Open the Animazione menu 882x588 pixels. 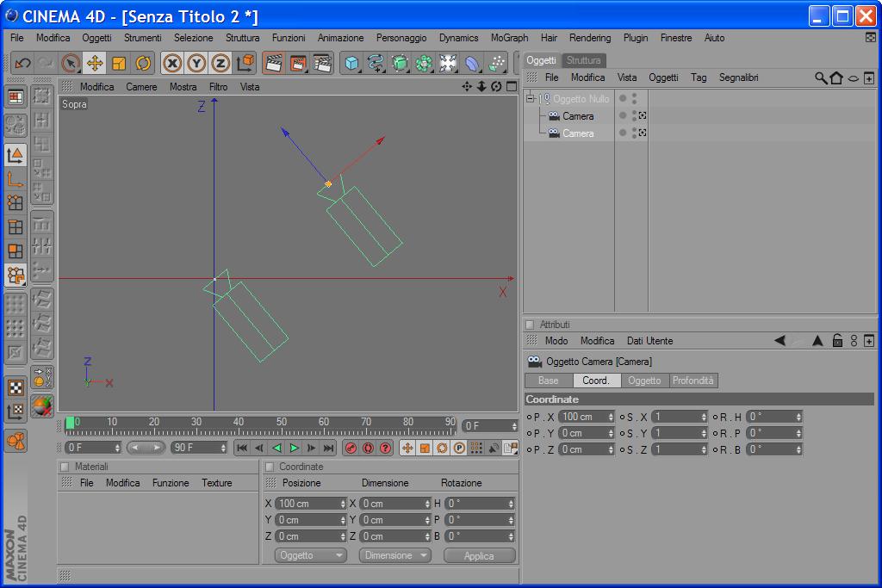point(340,38)
